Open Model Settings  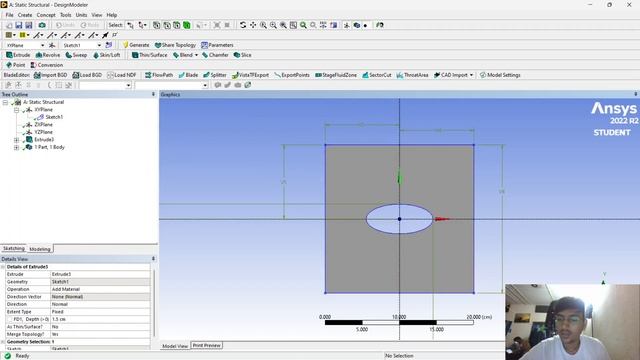click(500, 75)
